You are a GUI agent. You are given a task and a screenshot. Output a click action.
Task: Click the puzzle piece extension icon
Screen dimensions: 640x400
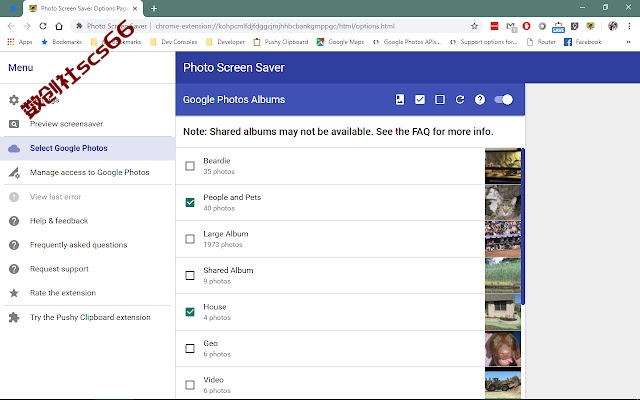(14, 317)
